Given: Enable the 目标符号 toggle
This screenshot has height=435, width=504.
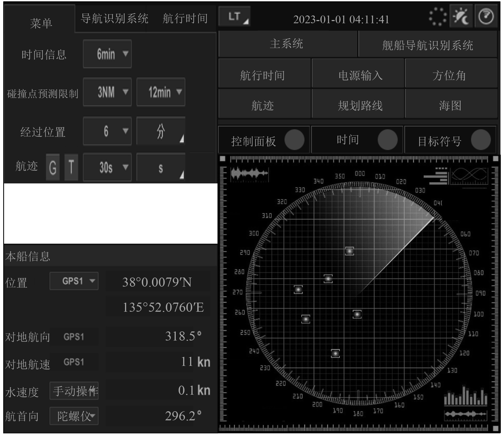Looking at the screenshot, I should (481, 140).
